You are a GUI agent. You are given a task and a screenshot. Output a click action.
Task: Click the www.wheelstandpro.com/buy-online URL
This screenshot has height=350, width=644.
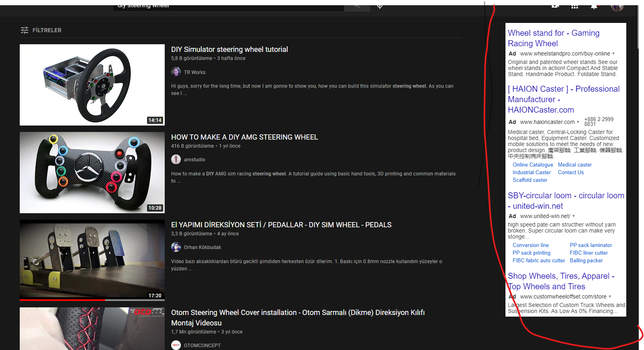[x=565, y=54]
